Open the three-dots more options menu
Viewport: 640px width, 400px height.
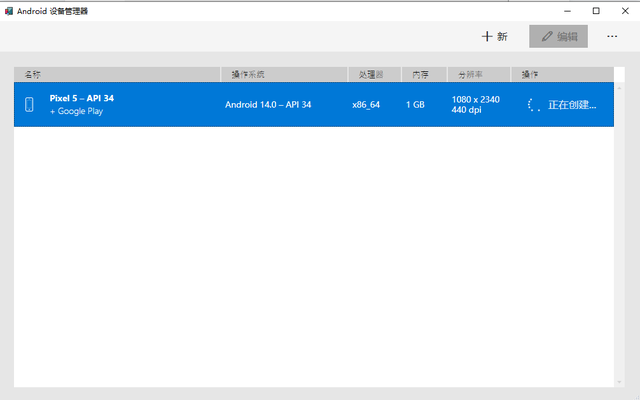pos(612,36)
